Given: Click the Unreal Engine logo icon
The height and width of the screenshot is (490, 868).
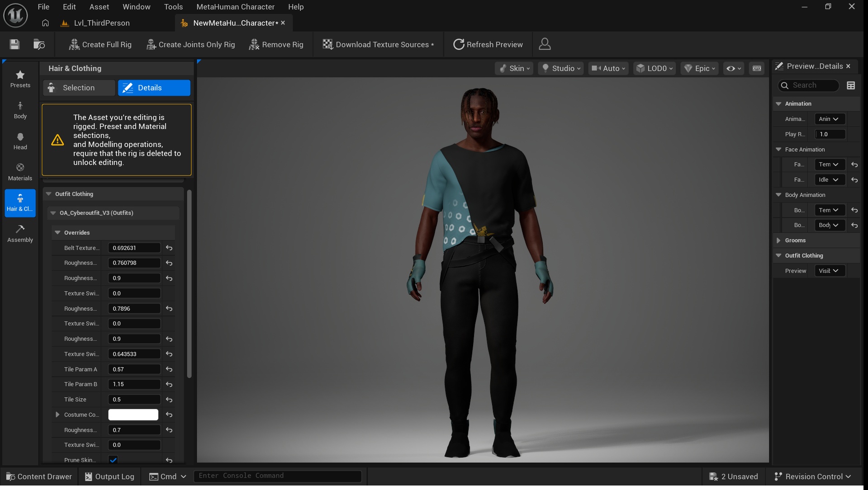Looking at the screenshot, I should tap(16, 15).
